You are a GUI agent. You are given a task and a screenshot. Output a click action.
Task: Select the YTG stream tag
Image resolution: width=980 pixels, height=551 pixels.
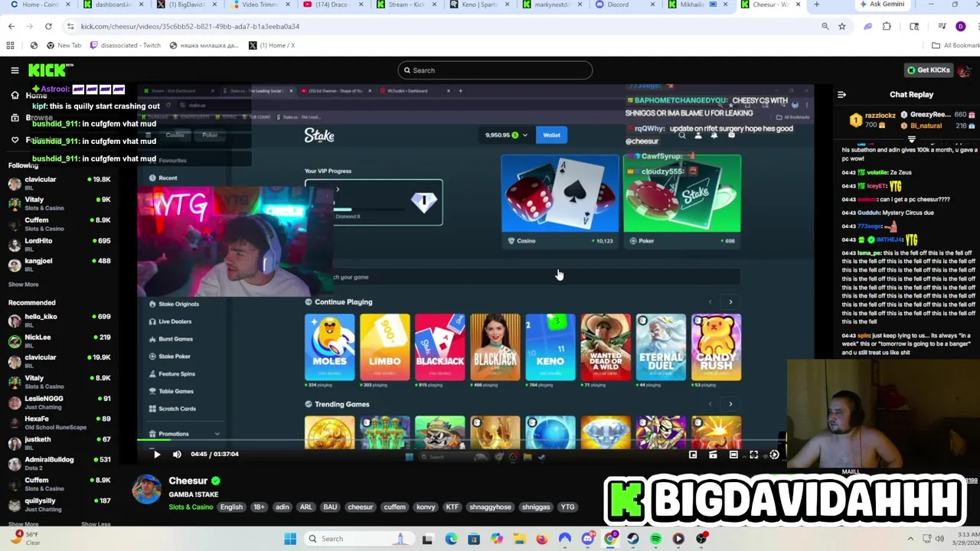567,507
